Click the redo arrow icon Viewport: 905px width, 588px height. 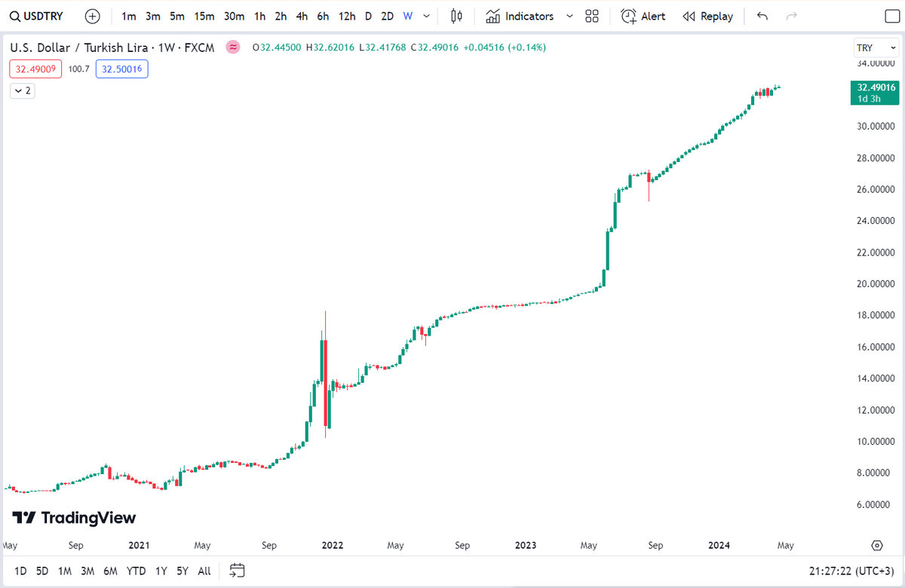tap(791, 16)
